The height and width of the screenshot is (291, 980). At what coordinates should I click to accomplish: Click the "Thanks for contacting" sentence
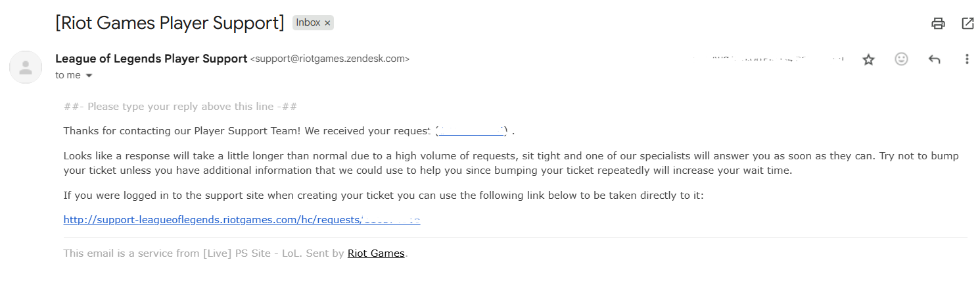tap(243, 131)
